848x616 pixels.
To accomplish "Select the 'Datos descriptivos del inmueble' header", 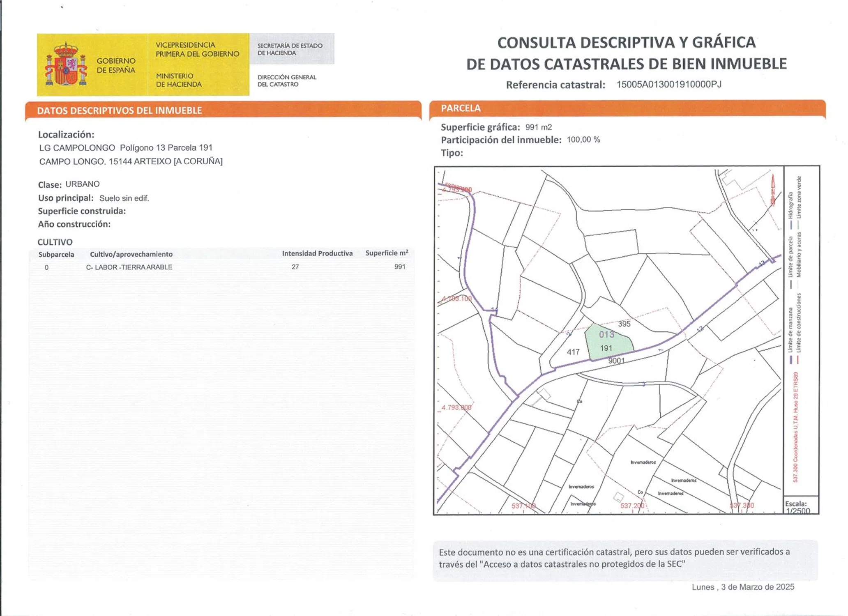I will click(x=120, y=110).
